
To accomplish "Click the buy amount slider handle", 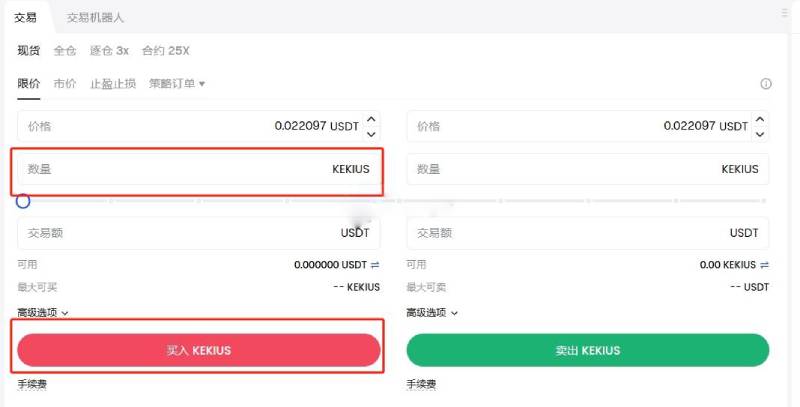I will (x=23, y=201).
